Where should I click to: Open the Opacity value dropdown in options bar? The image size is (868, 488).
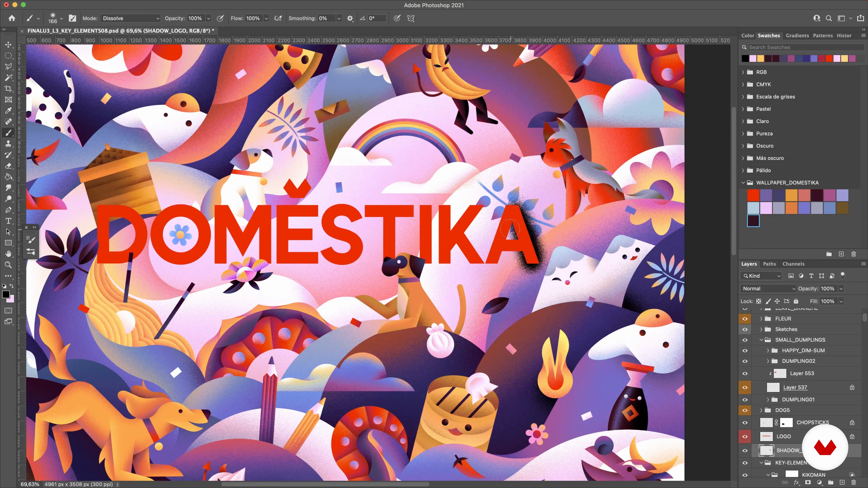209,19
